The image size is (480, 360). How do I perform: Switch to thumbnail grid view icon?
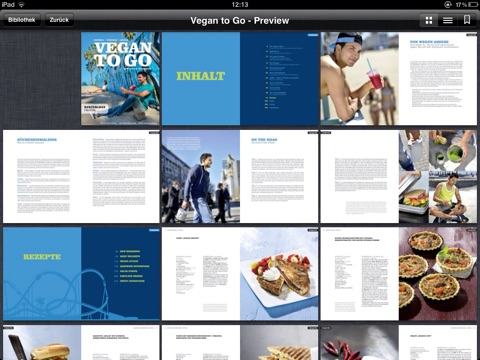(429, 20)
